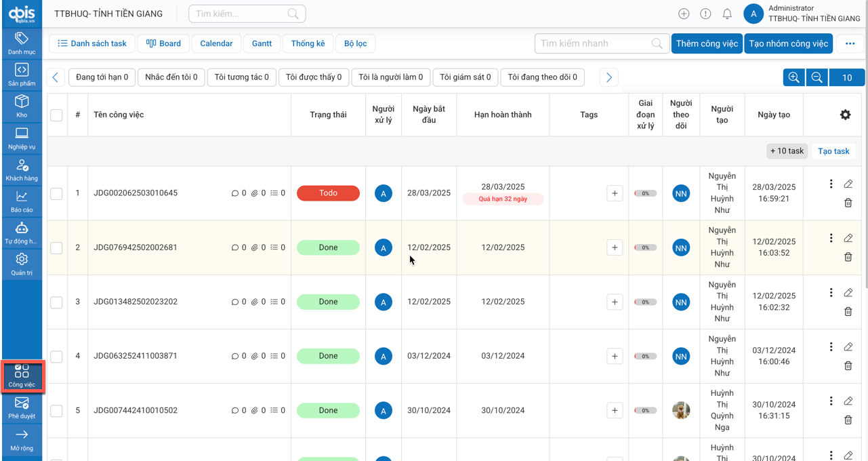The image size is (868, 461).
Task: Open the Danh mục sidebar section
Action: (x=22, y=43)
